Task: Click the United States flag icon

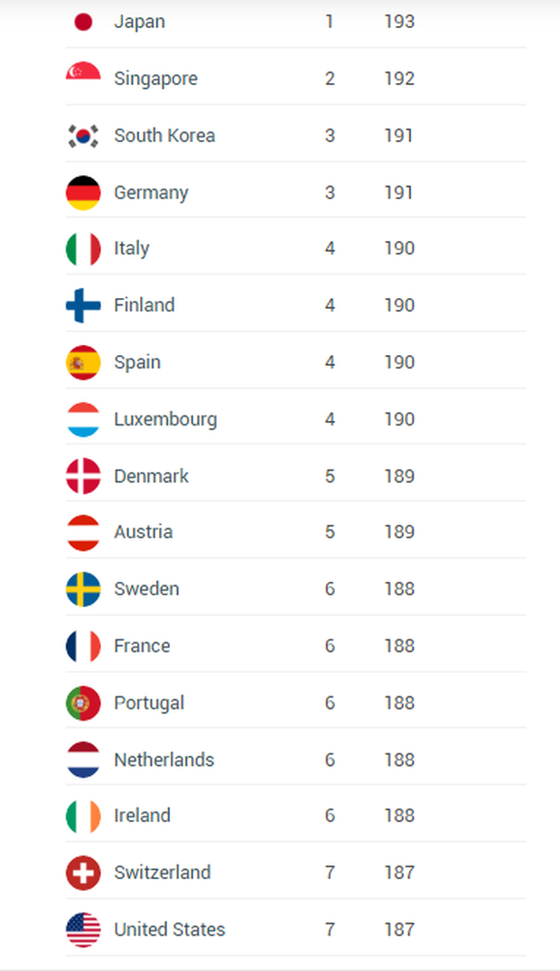Action: [83, 929]
